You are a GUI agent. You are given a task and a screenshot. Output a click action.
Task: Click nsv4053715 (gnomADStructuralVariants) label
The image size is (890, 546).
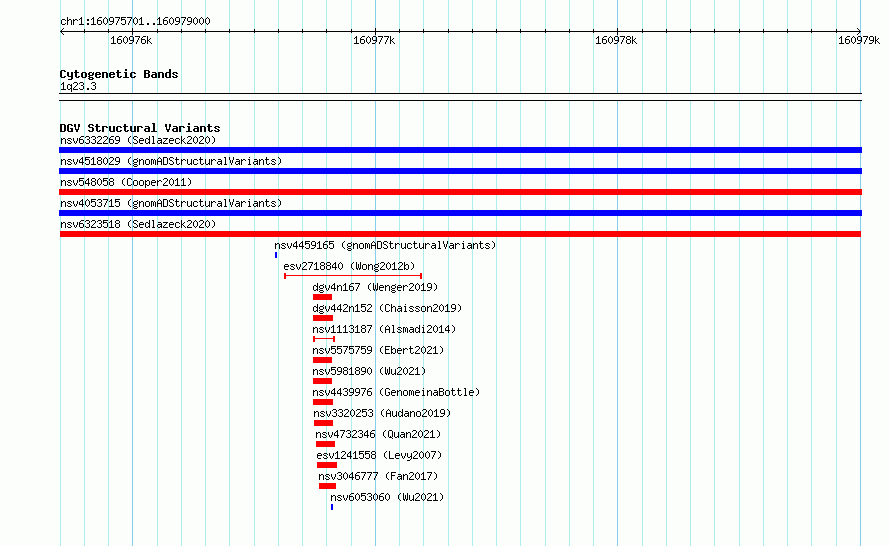pyautogui.click(x=171, y=203)
